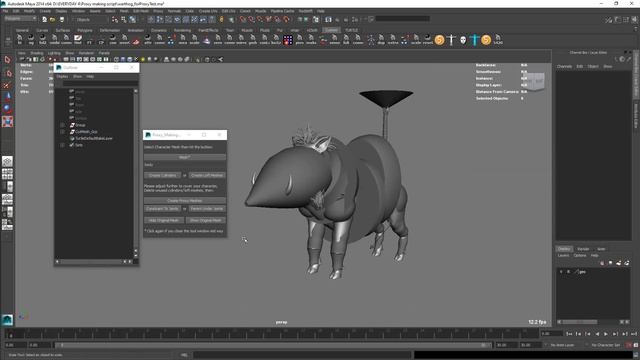Click the Hide Original Mesh button
Screen dimensions: 640x360
point(163,220)
